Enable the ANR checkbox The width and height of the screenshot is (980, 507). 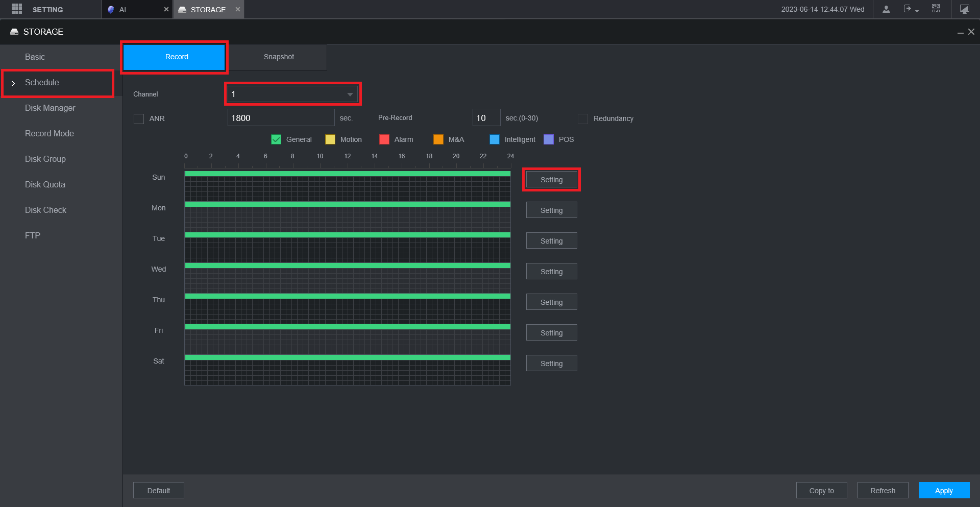point(139,118)
